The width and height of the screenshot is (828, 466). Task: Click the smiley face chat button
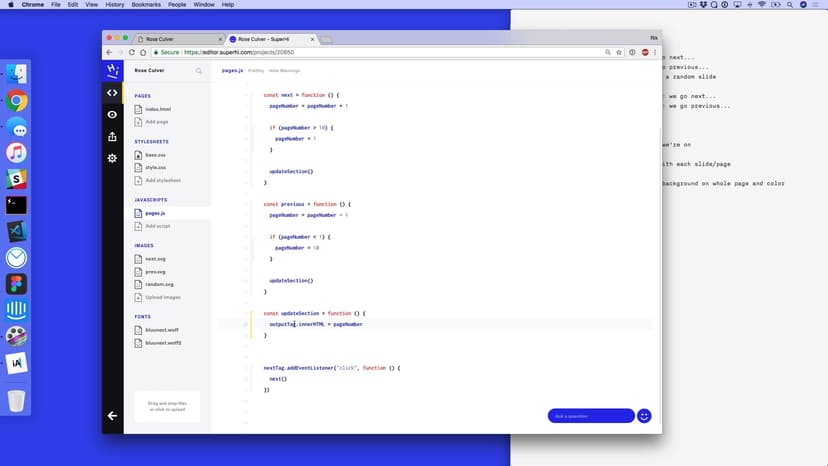pos(644,416)
